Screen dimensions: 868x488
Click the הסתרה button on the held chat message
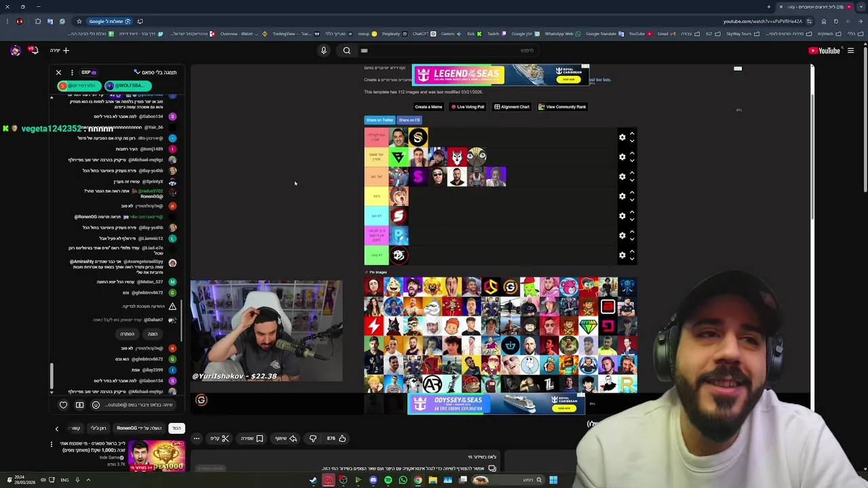(127, 334)
